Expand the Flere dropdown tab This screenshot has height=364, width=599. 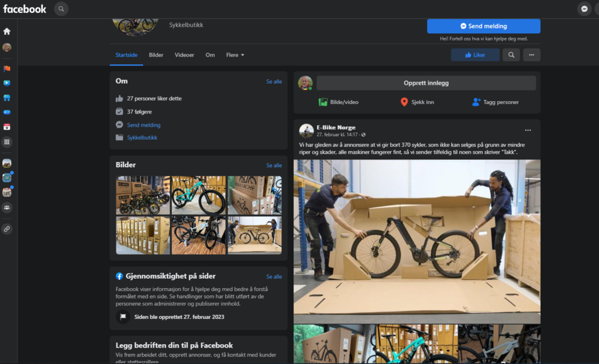pyautogui.click(x=235, y=55)
